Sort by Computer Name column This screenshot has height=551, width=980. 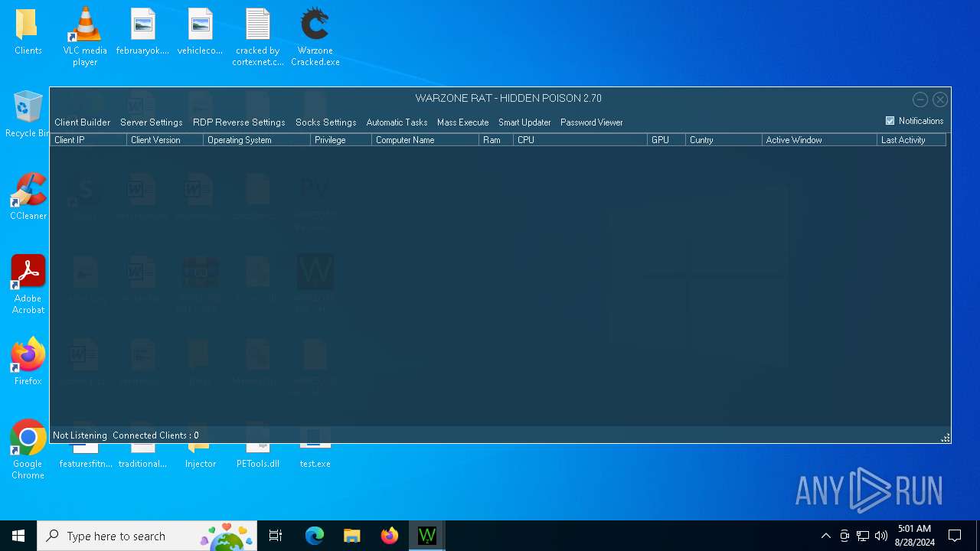(426, 140)
